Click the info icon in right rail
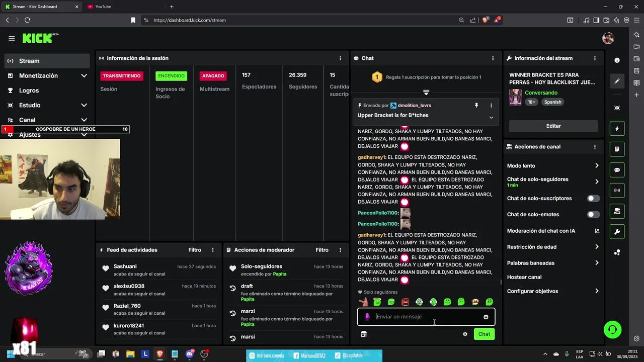The image size is (644, 362). click(x=617, y=60)
